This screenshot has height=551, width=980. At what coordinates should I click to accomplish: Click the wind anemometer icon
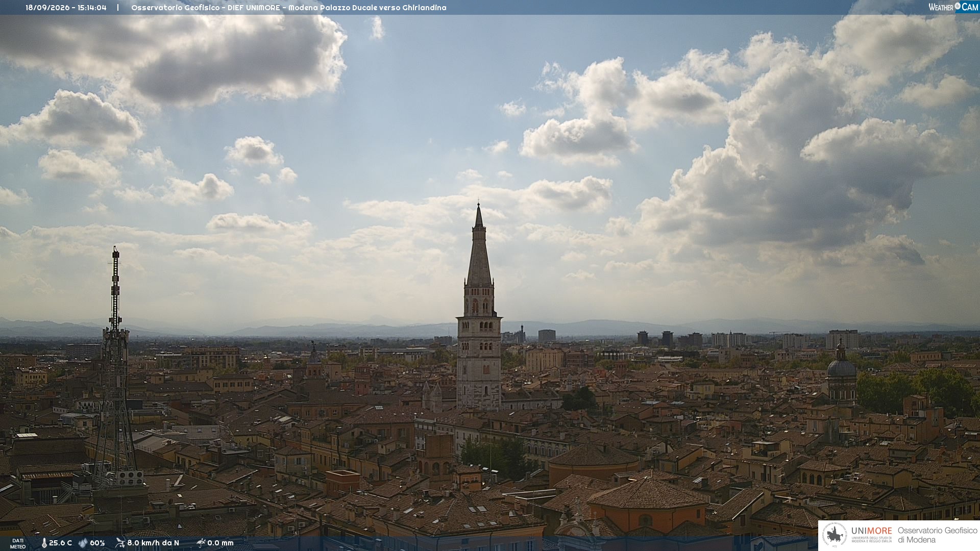[120, 543]
